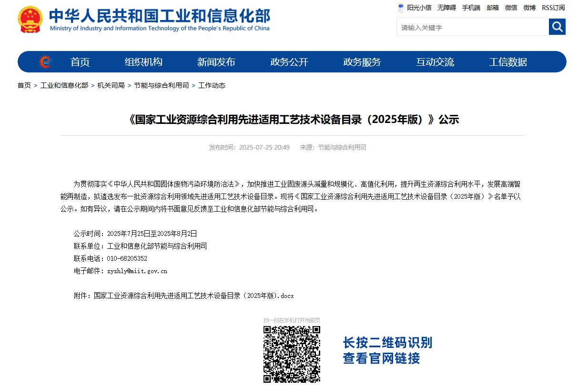Open the 政务服务 navigation menu
The height and width of the screenshot is (388, 588).
coord(362,62)
